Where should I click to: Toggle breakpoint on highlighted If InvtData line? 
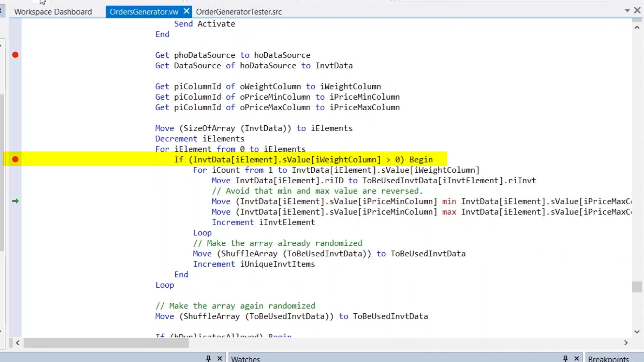[15, 159]
